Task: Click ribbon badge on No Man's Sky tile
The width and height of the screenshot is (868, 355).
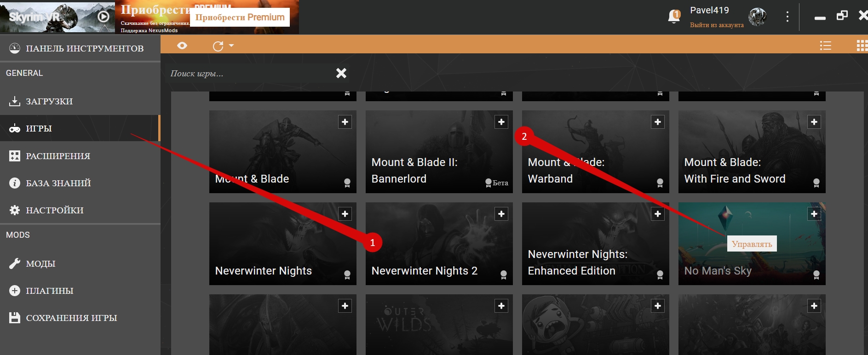Action: [x=816, y=275]
